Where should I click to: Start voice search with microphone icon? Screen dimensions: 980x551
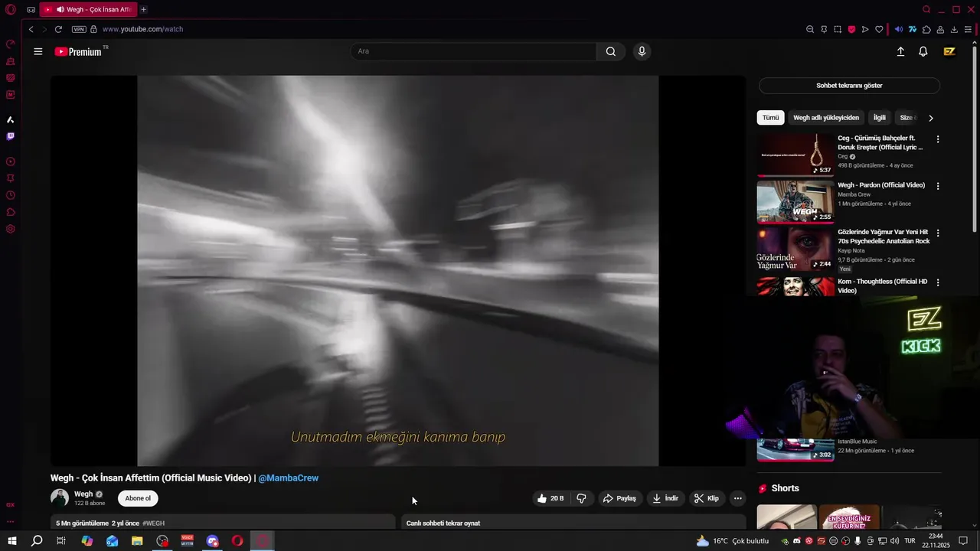(x=642, y=51)
